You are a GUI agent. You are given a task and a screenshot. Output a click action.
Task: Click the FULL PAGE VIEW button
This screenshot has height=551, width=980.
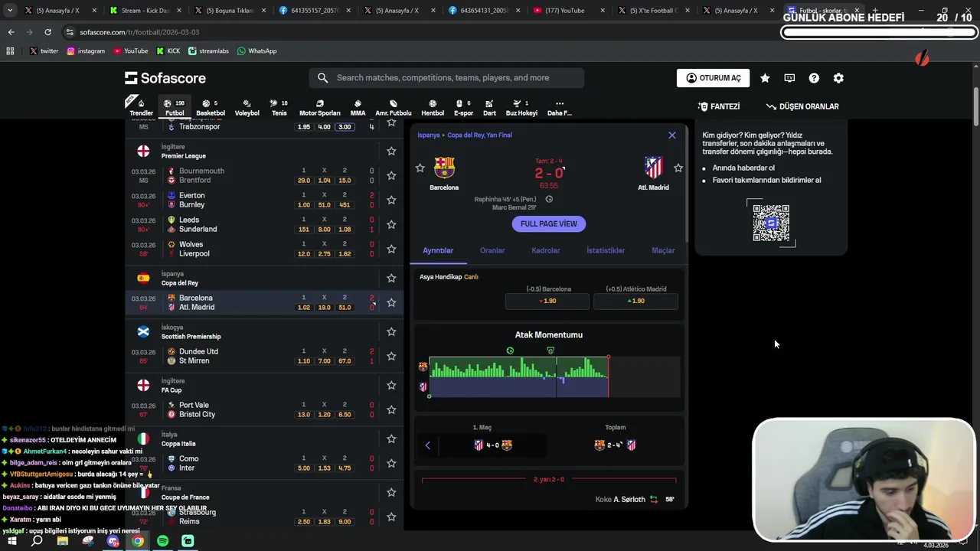[x=549, y=224]
